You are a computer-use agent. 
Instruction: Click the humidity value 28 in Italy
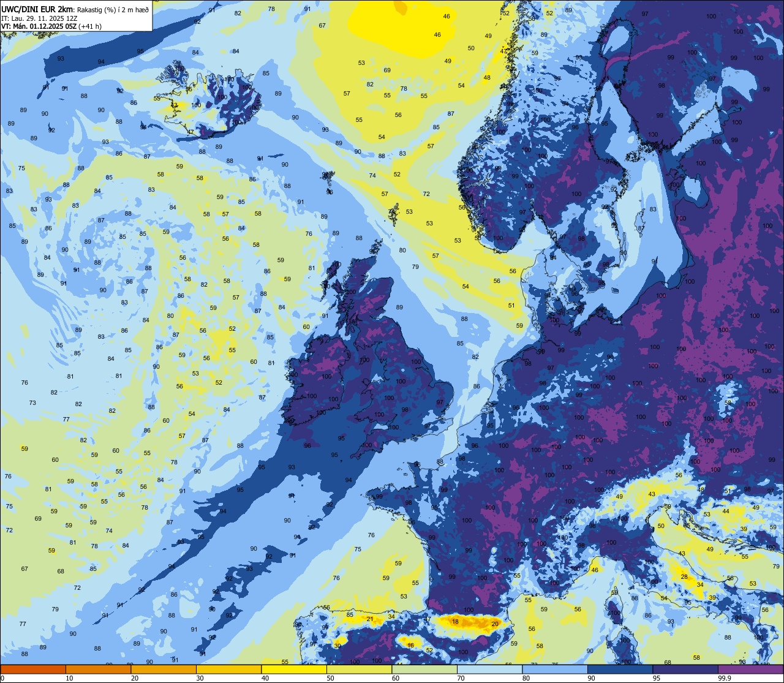pos(684,577)
